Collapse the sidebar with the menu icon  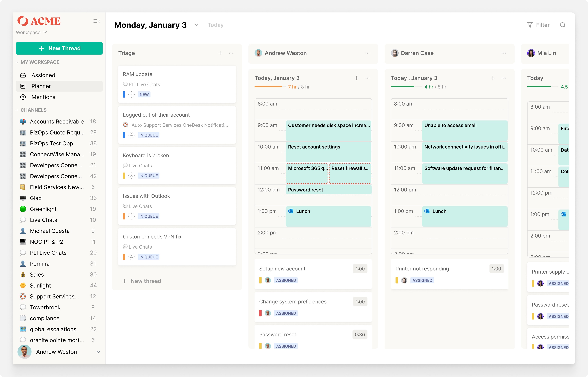tap(97, 21)
